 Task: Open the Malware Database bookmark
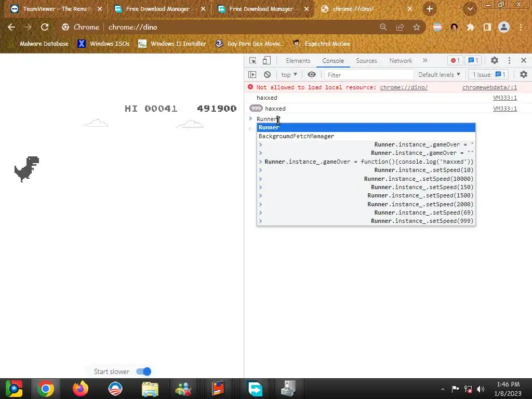click(44, 44)
